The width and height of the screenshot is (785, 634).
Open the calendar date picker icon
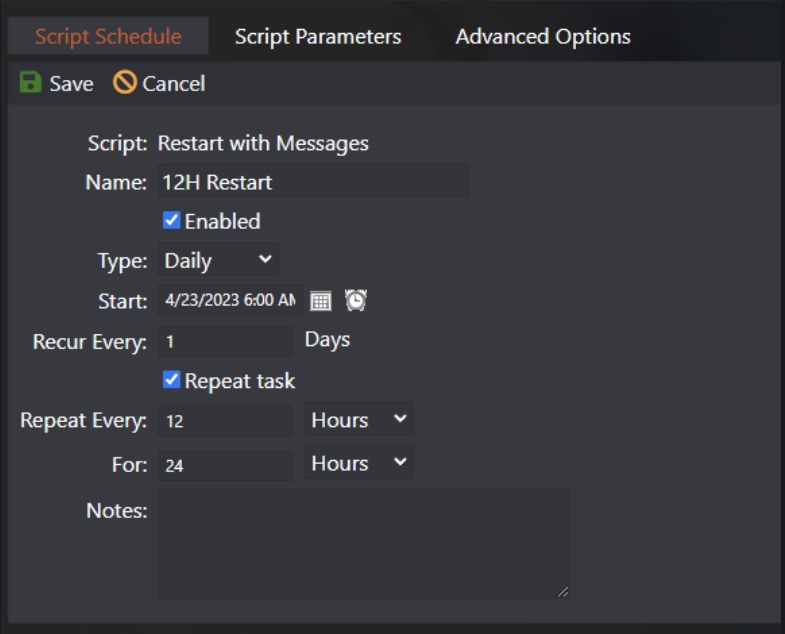[x=320, y=300]
